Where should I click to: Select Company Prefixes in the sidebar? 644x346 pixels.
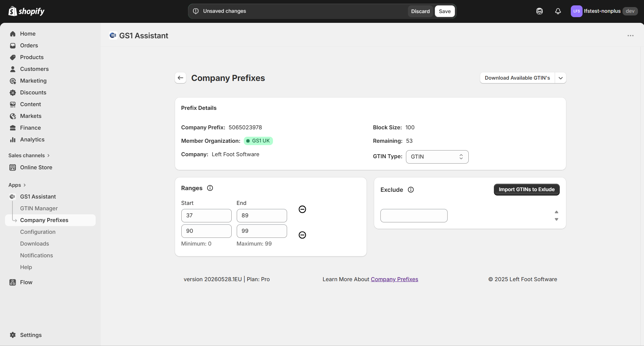pos(50,220)
